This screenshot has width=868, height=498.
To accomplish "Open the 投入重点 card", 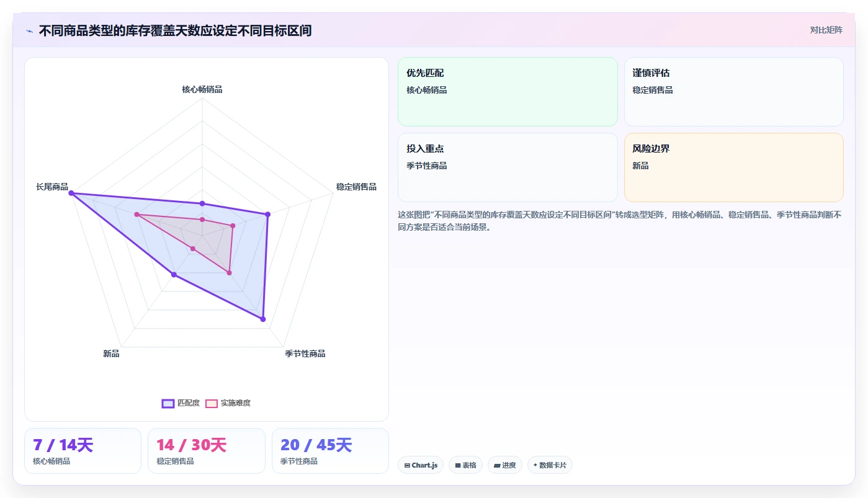I will (508, 167).
